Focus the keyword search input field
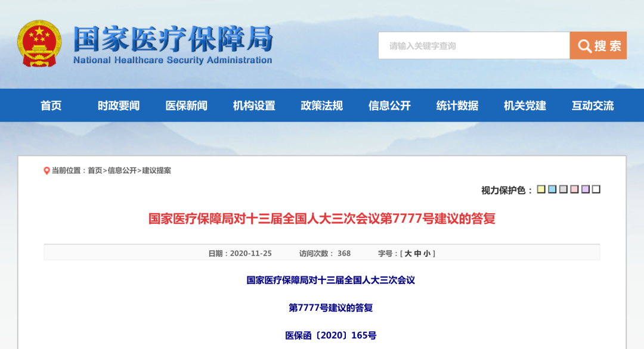The width and height of the screenshot is (644, 349). (473, 46)
